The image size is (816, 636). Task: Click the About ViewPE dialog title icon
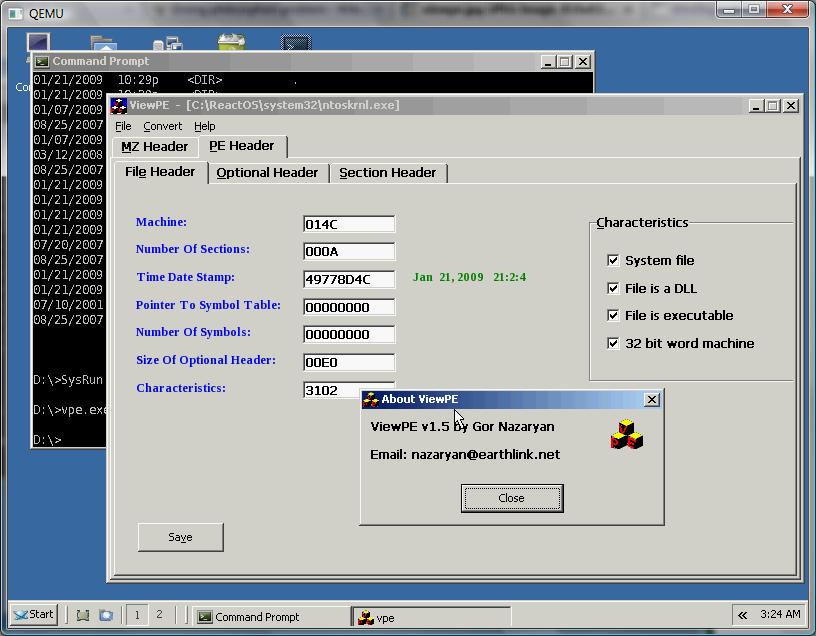[x=371, y=400]
